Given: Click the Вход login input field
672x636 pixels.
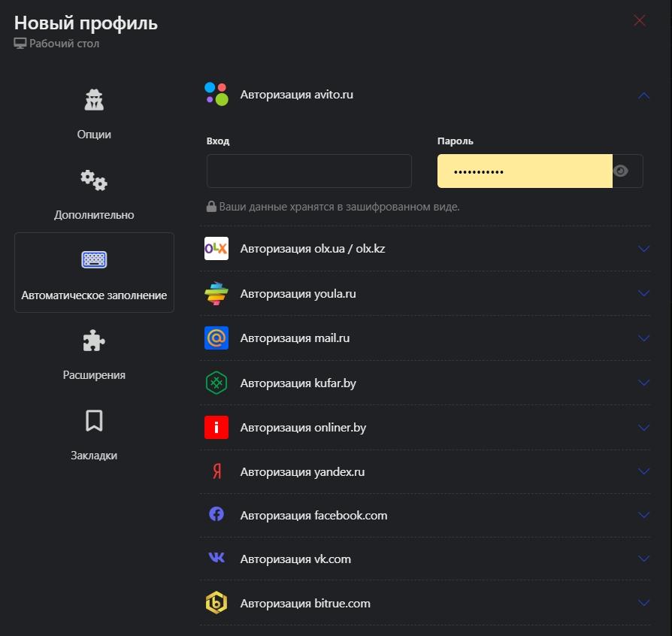Looking at the screenshot, I should [309, 171].
